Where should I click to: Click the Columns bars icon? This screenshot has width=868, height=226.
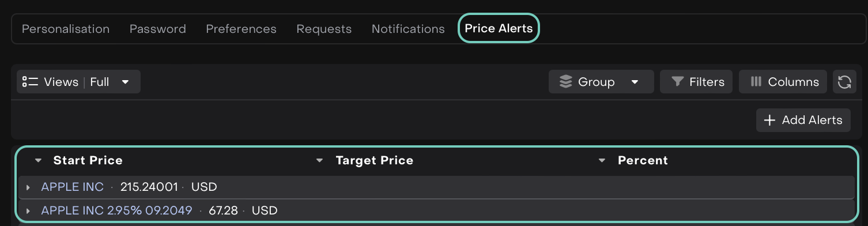756,82
